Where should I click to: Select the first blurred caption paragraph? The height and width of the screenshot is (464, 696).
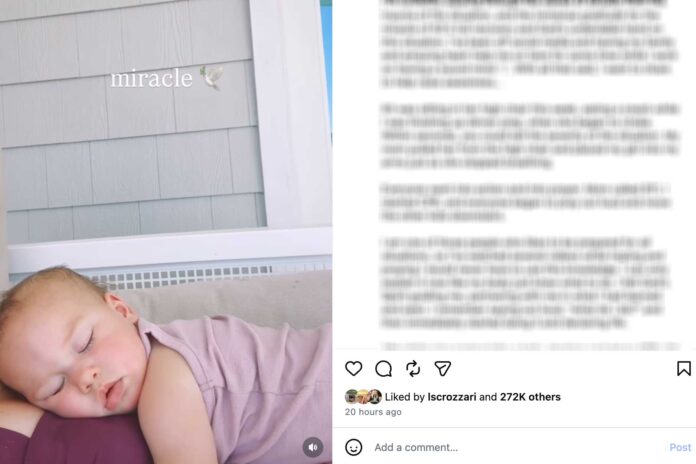(528, 42)
